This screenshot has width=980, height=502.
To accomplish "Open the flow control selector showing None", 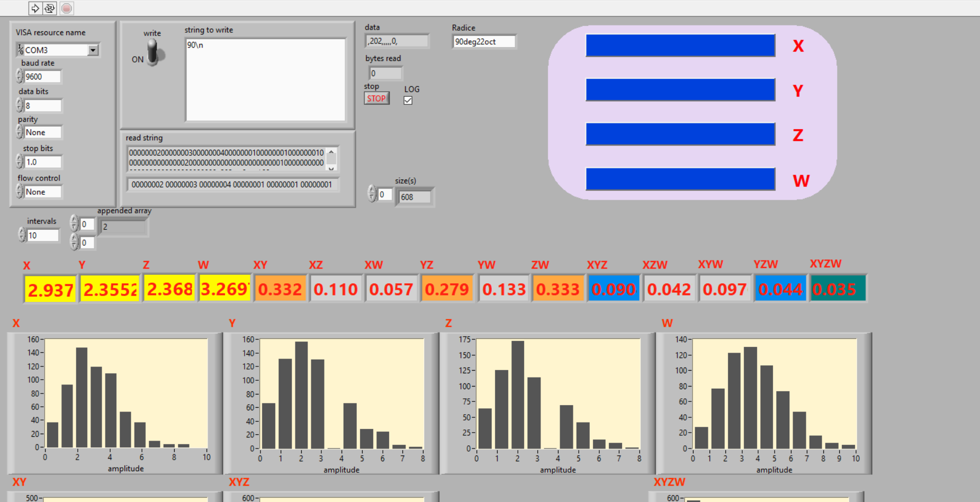I will pyautogui.click(x=43, y=192).
